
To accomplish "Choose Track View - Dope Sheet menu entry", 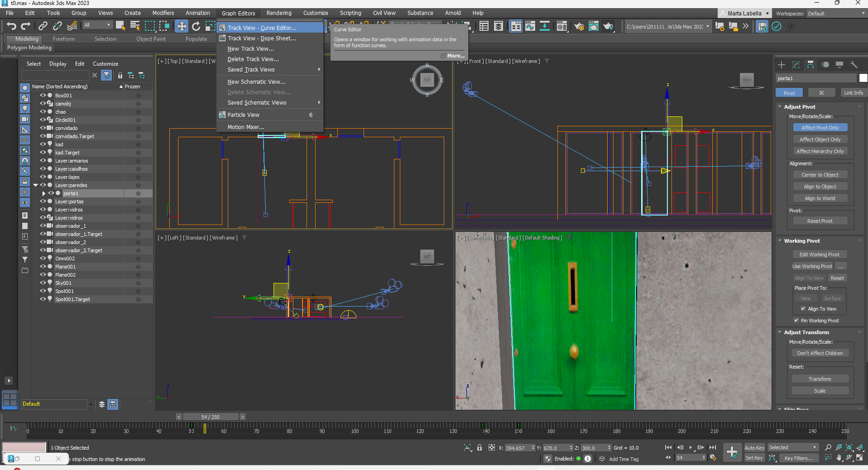I will click(262, 38).
